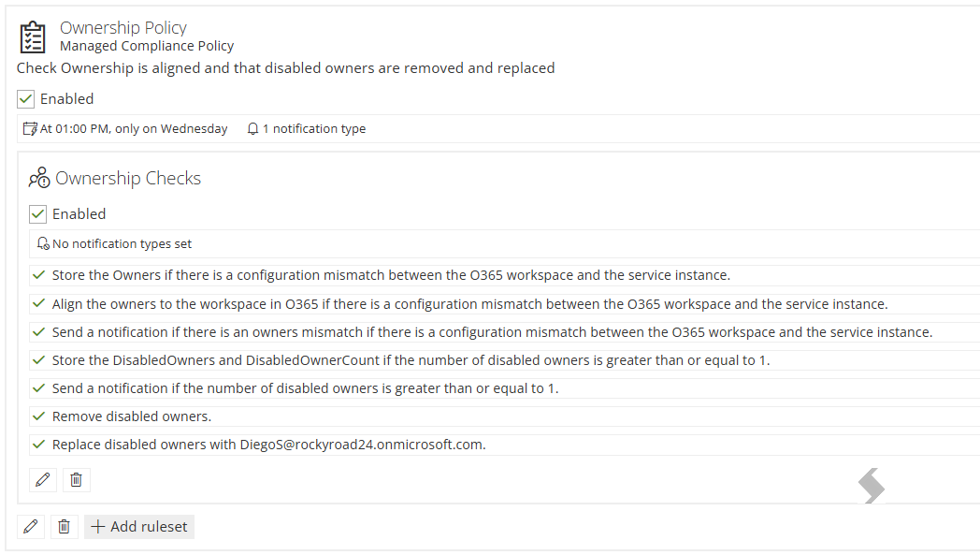Delete the Ownership Checks ruleset
The image size is (980, 555).
[77, 480]
